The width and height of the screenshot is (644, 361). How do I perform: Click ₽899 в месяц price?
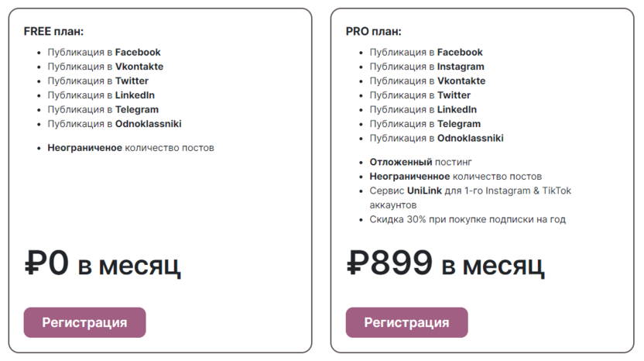click(445, 264)
